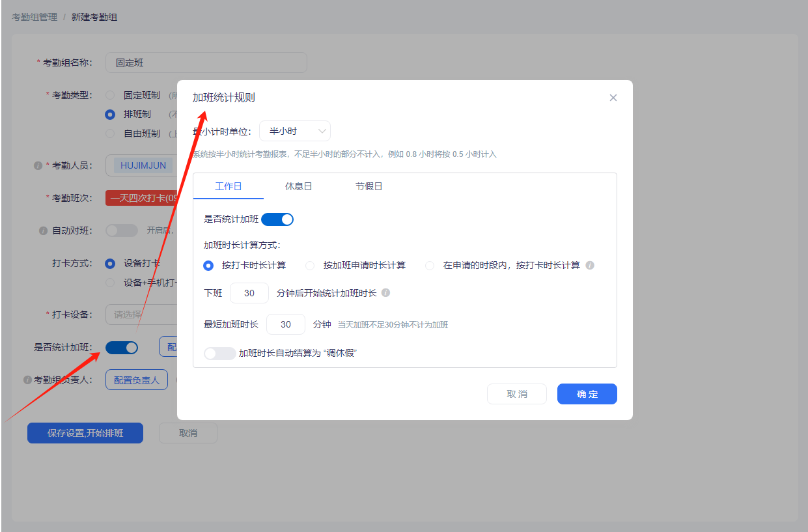Screen dimensions: 808x532
Task: Click the 最短加班时长 minutes input
Action: [285, 324]
